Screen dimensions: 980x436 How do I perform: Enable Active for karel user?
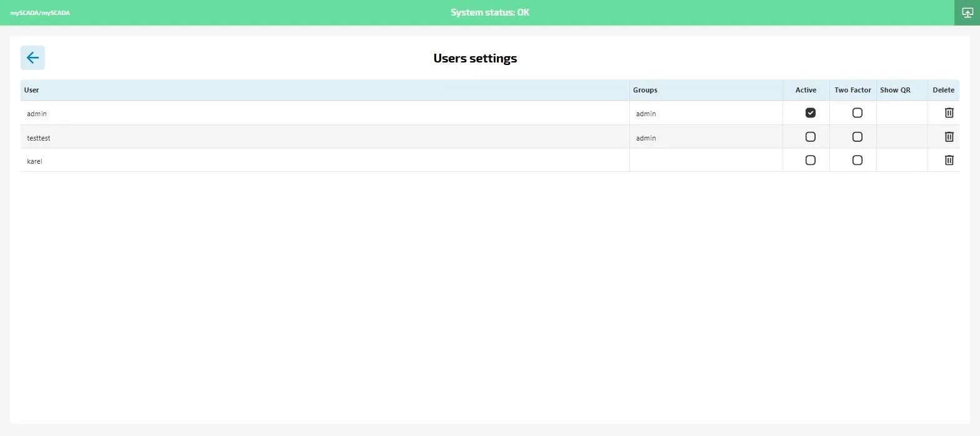point(811,161)
